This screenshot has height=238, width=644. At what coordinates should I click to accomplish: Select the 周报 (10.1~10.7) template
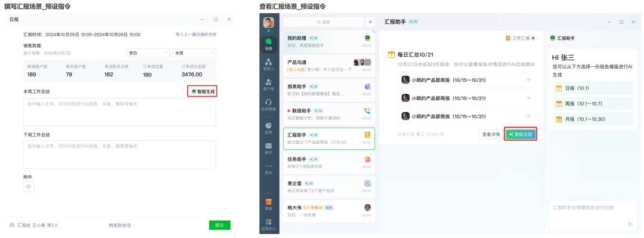(593, 104)
